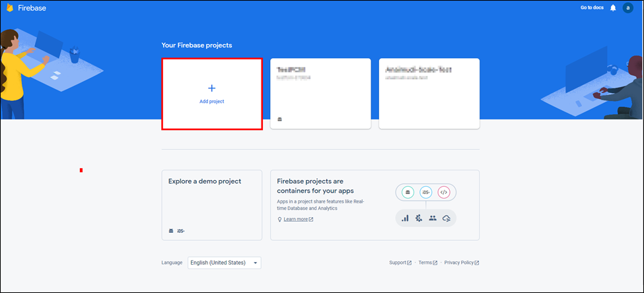Click external link icon next to Privacy Policy
Viewport: 644px width, 293px height.
point(477,263)
